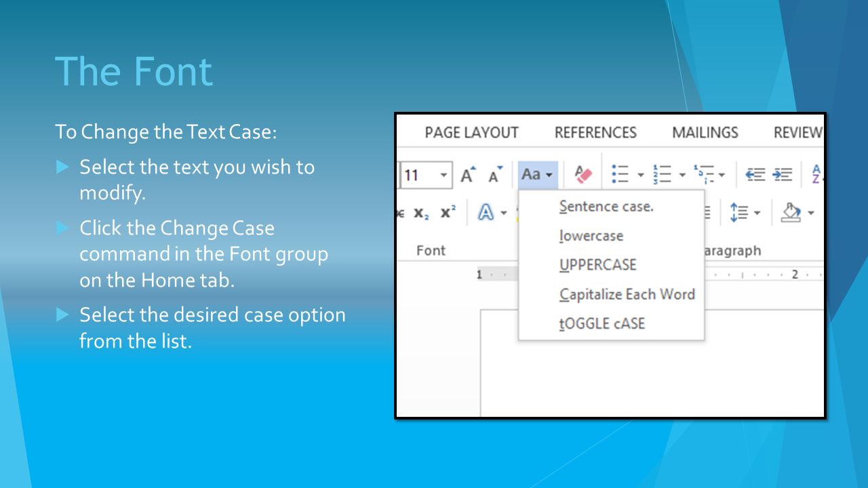Click the horizontal ruler at mark 2

coord(795,275)
